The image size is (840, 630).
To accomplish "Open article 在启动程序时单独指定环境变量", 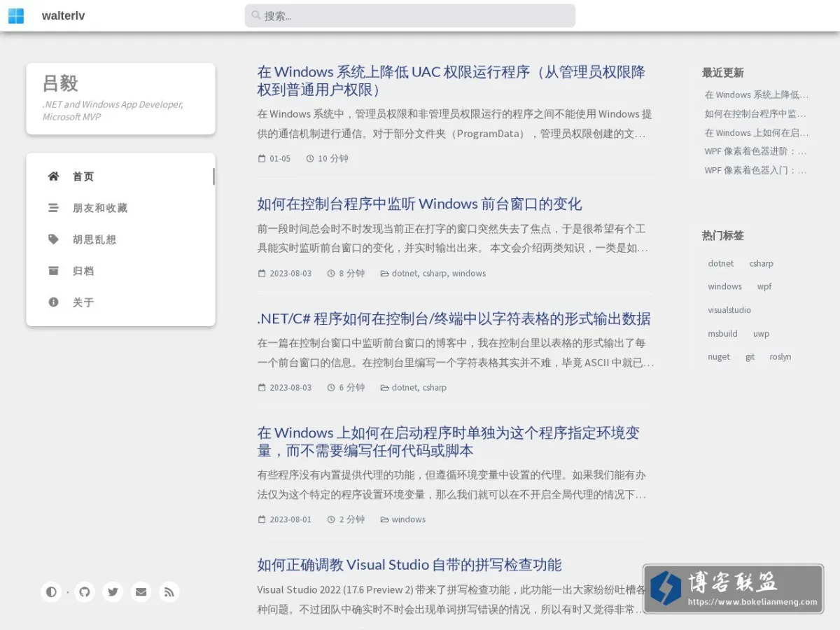I will (x=448, y=442).
